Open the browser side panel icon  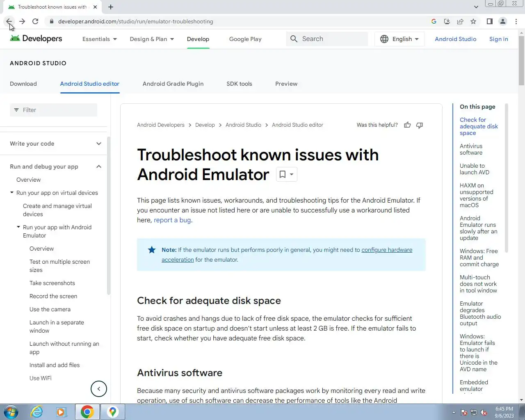point(489,21)
